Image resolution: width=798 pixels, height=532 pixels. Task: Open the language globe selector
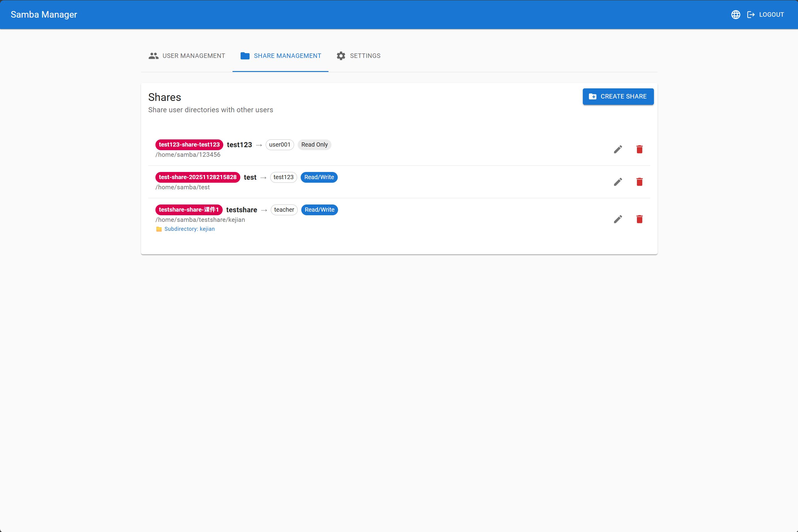tap(736, 15)
